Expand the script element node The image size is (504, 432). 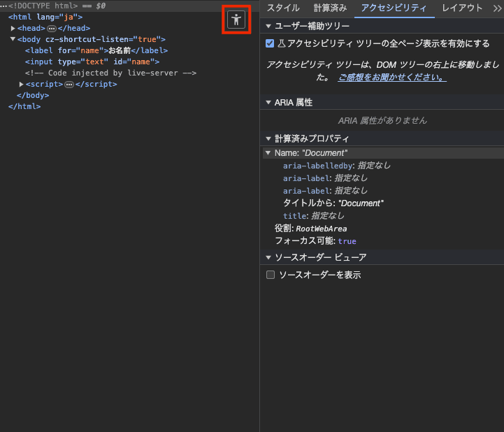pos(21,85)
